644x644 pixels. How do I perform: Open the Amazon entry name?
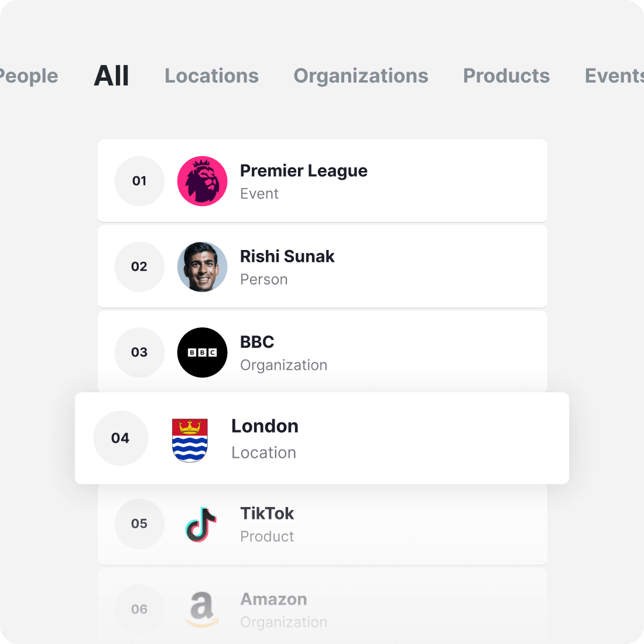coord(273,600)
